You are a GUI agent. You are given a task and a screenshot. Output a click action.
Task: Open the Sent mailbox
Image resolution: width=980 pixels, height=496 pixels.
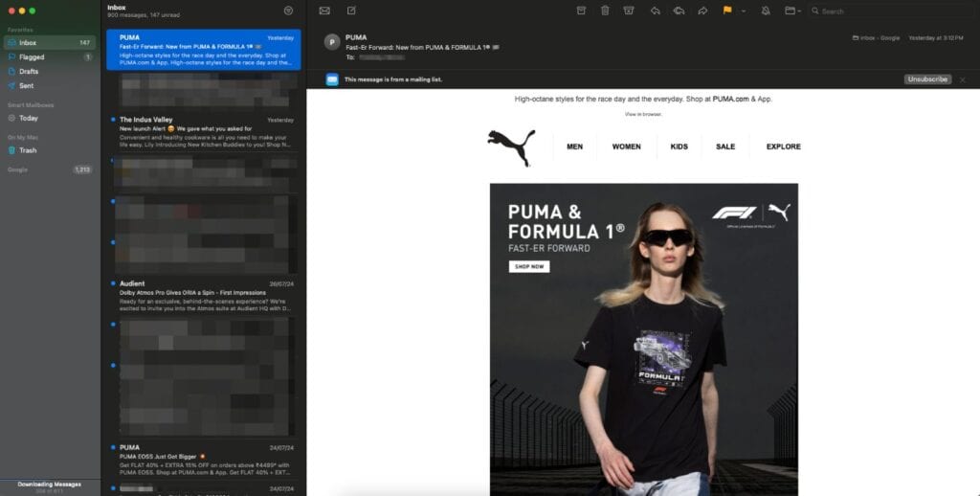click(x=50, y=85)
